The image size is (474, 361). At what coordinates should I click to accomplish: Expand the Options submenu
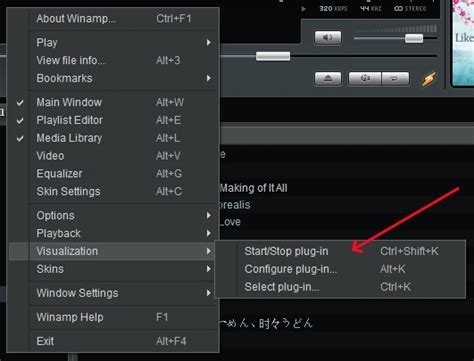click(x=114, y=215)
